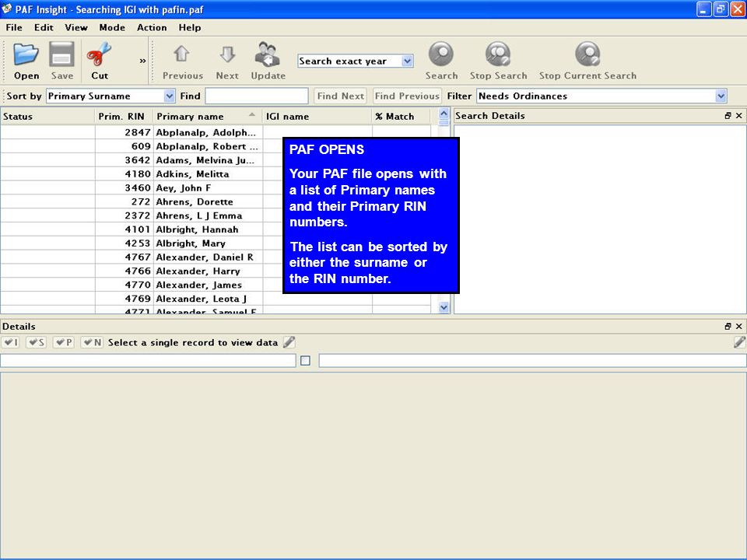Toggle the P checkmark button
This screenshot has width=747, height=560.
coord(64,342)
